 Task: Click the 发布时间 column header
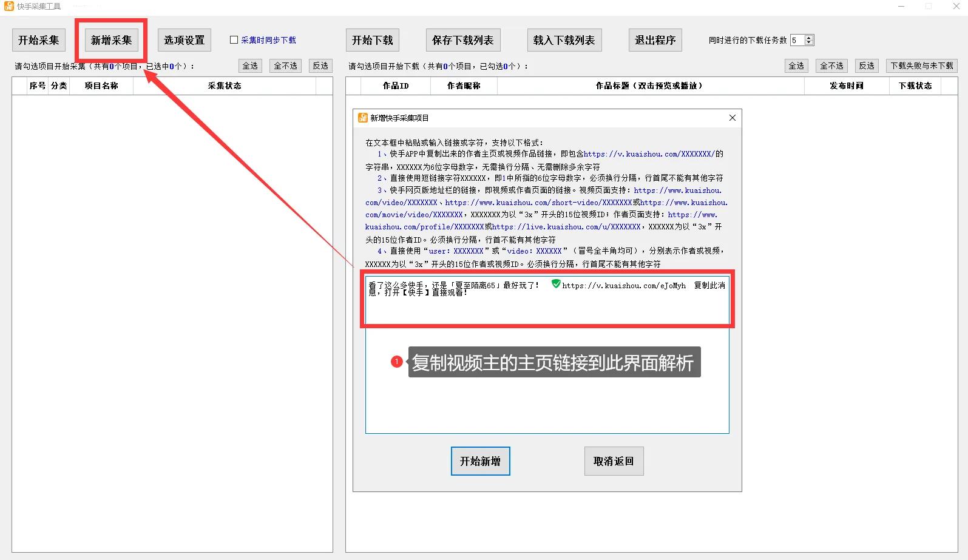tap(847, 86)
